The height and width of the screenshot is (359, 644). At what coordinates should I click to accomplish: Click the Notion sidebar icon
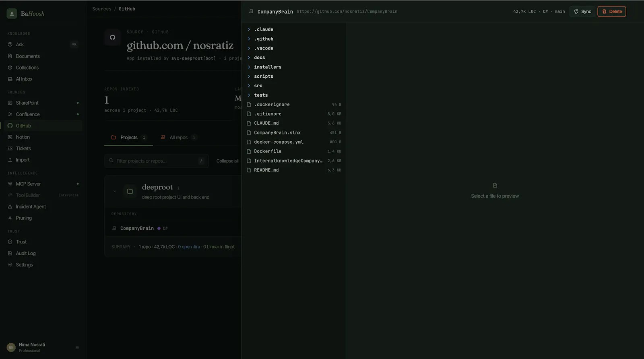pos(10,137)
